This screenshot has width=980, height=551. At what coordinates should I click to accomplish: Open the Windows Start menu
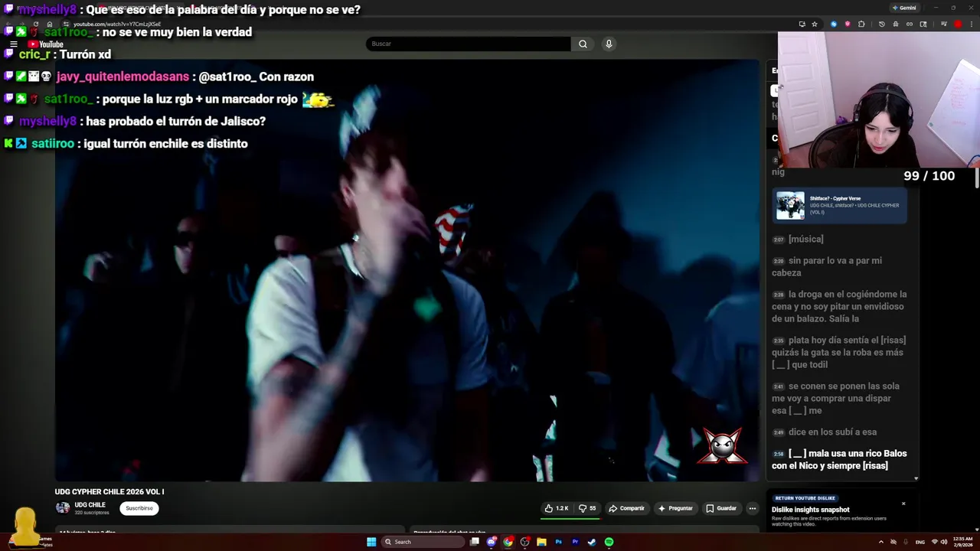pyautogui.click(x=371, y=542)
